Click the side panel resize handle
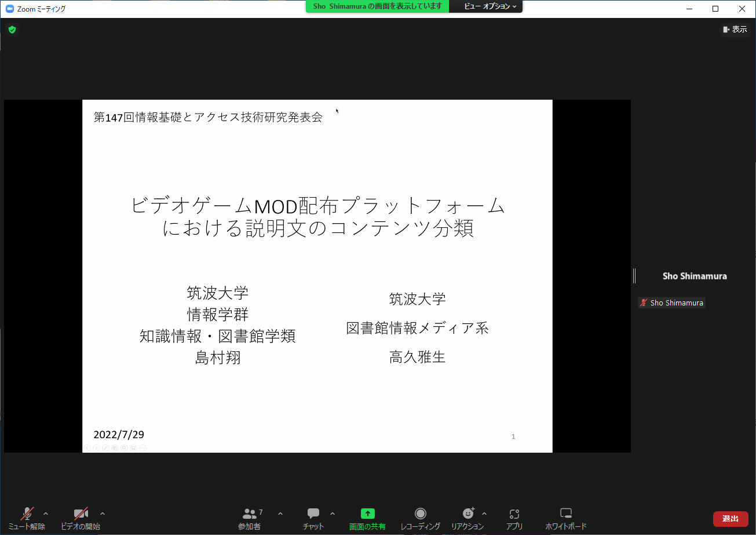756x535 pixels. coord(634,276)
